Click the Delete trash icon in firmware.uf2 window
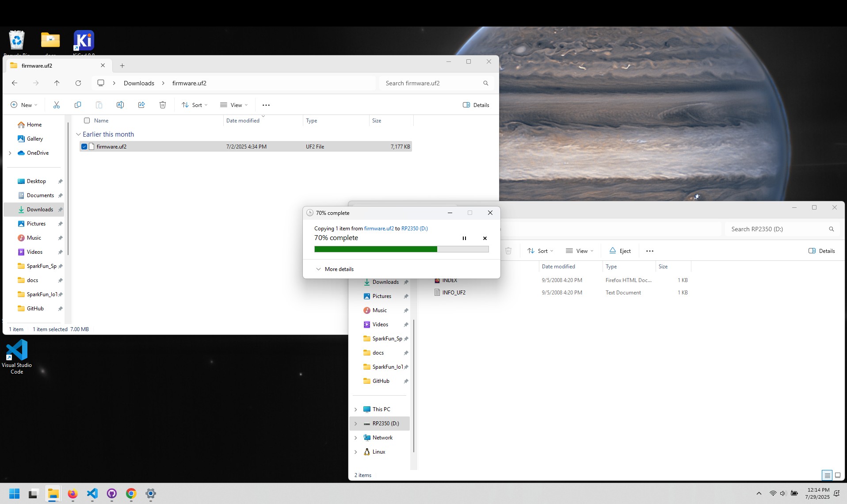This screenshot has width=847, height=504. (x=163, y=105)
